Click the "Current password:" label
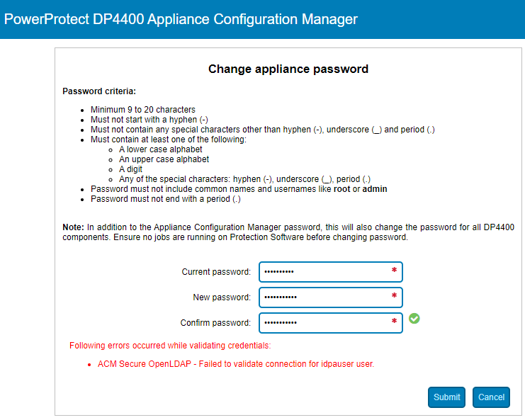Screen dimensions: 525x420 216,272
